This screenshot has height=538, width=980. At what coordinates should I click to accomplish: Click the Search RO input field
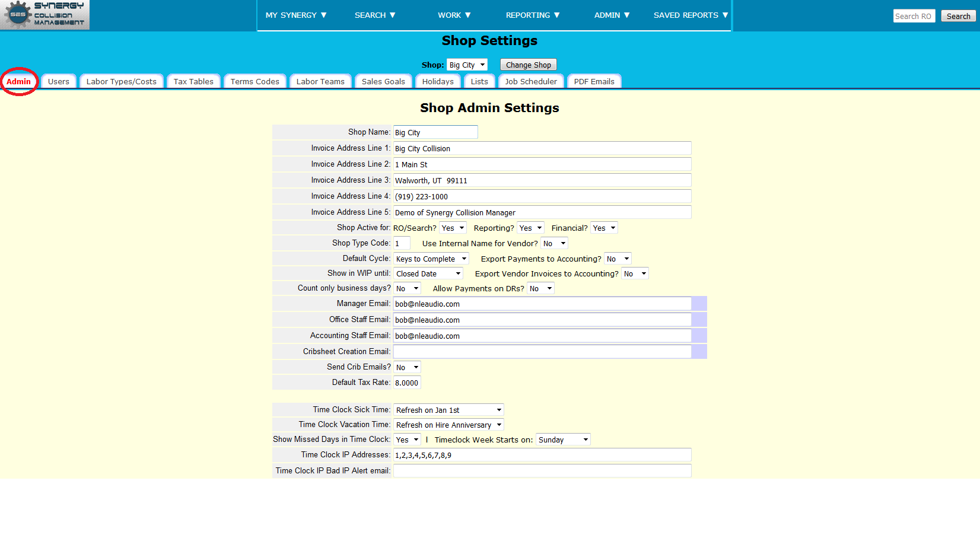(x=914, y=16)
